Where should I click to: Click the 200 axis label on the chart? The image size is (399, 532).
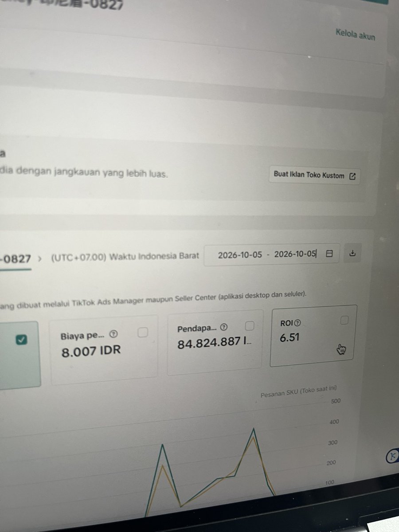tap(332, 462)
